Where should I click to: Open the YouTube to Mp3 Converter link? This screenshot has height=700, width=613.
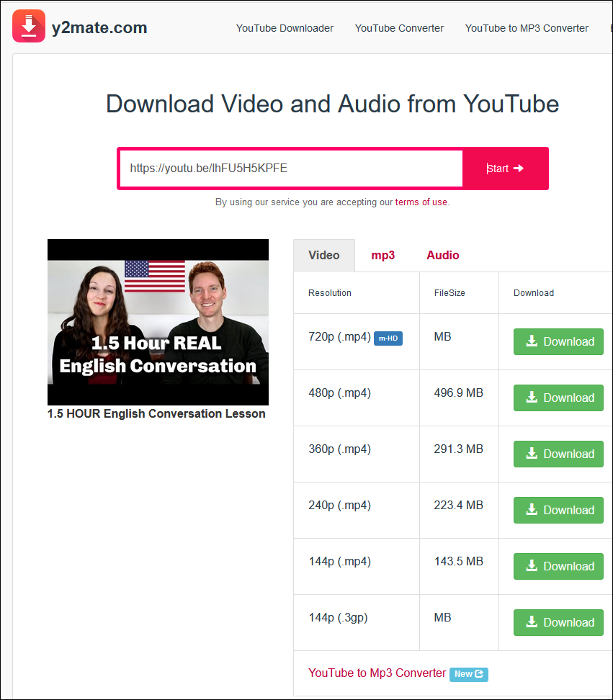pos(377,673)
